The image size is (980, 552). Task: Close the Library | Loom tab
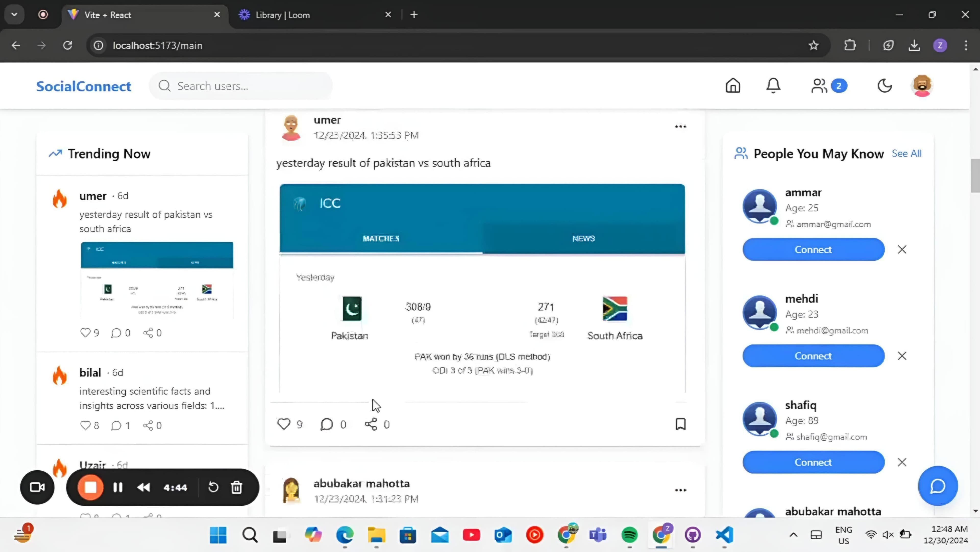coord(388,15)
